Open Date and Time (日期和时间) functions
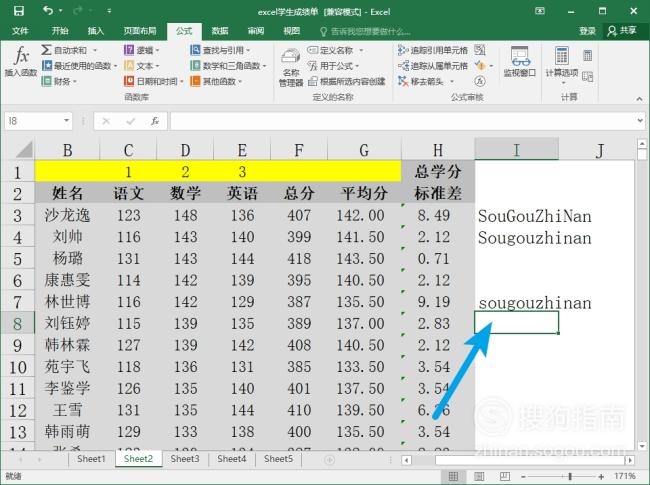 (151, 81)
